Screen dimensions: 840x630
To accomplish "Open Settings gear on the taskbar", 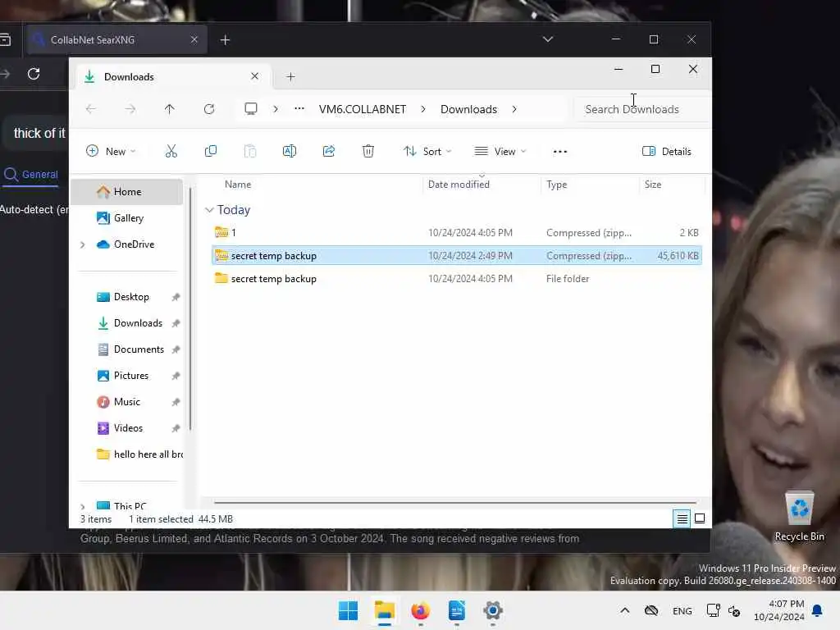I will coord(493,610).
